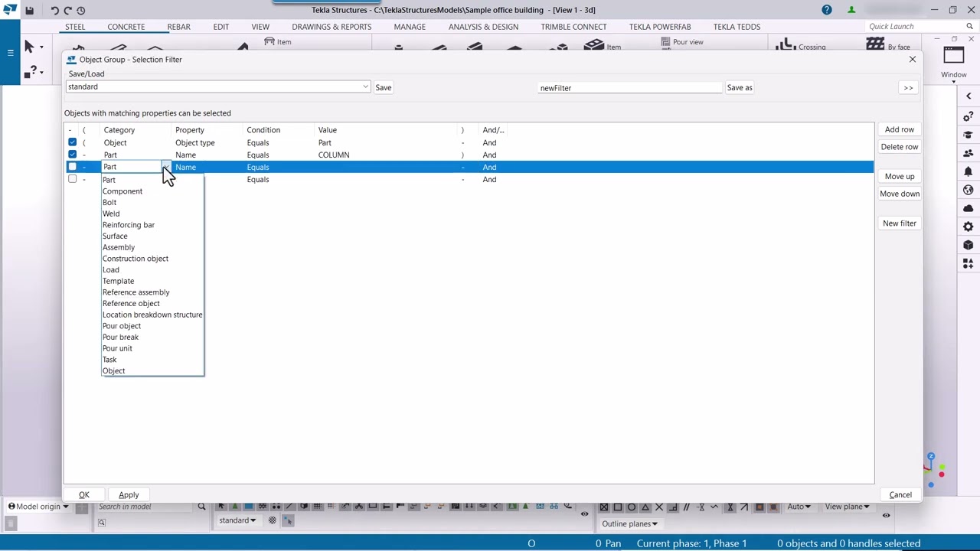The image size is (980, 551).
Task: Open the cube 3D icon in side pane
Action: 969,245
